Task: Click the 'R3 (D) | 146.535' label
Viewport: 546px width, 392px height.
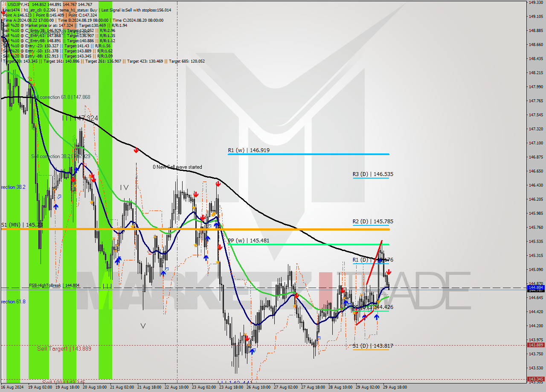Action: click(x=373, y=174)
